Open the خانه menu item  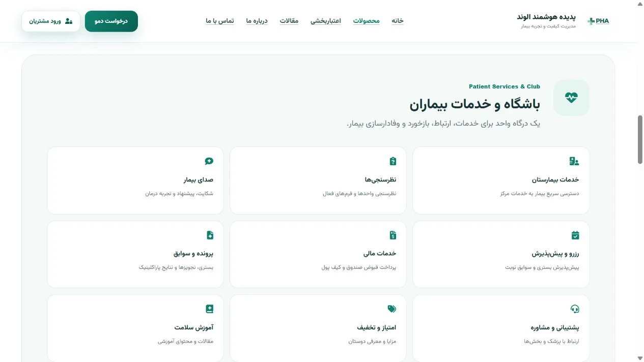[398, 21]
